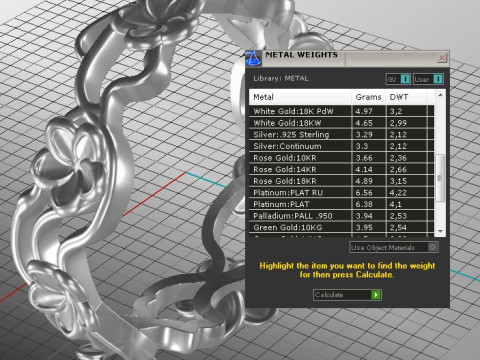Click the metal list scroll down arrow
Image resolution: width=480 pixels, height=360 pixels.
440,231
